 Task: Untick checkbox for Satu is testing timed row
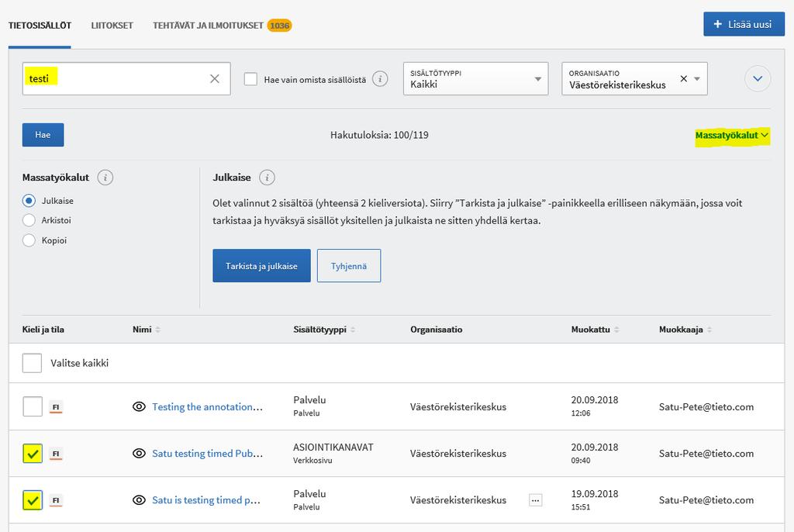(x=33, y=500)
